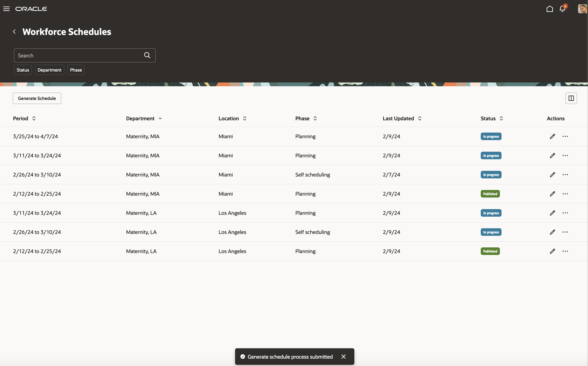Viewport: 588px width, 366px height.
Task: Click the Generate Schedule button
Action: 37,98
